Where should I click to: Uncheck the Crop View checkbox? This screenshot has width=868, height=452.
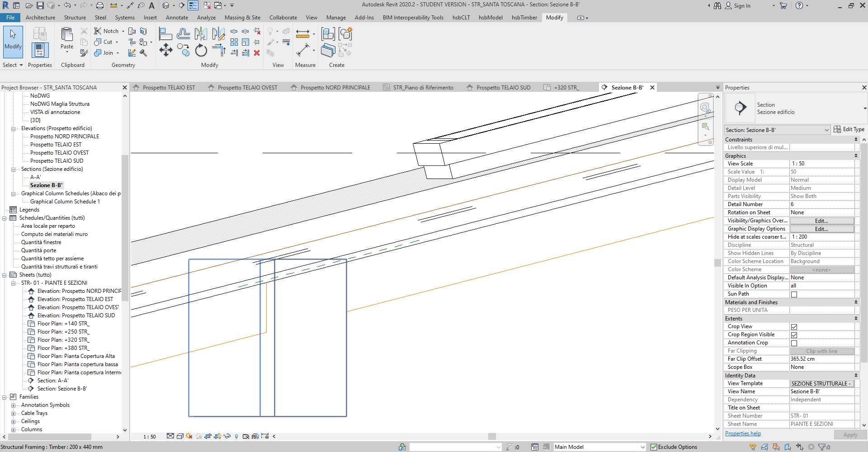coord(794,326)
